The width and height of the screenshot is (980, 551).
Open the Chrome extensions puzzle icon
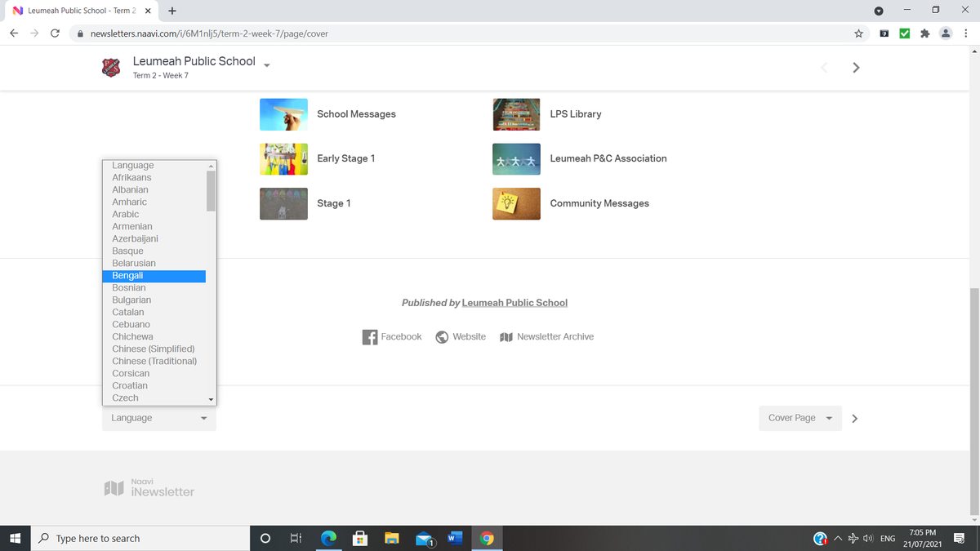pos(925,33)
